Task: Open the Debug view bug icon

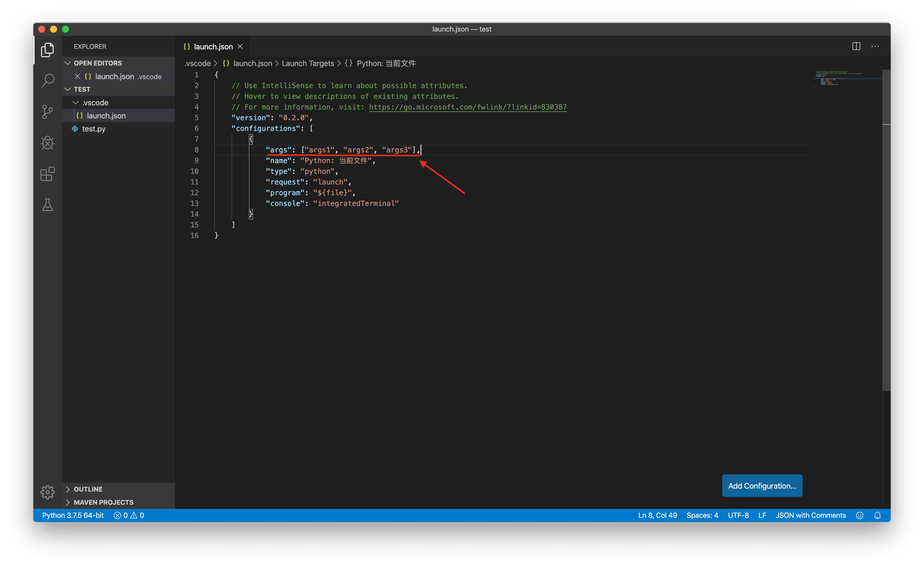Action: (47, 143)
